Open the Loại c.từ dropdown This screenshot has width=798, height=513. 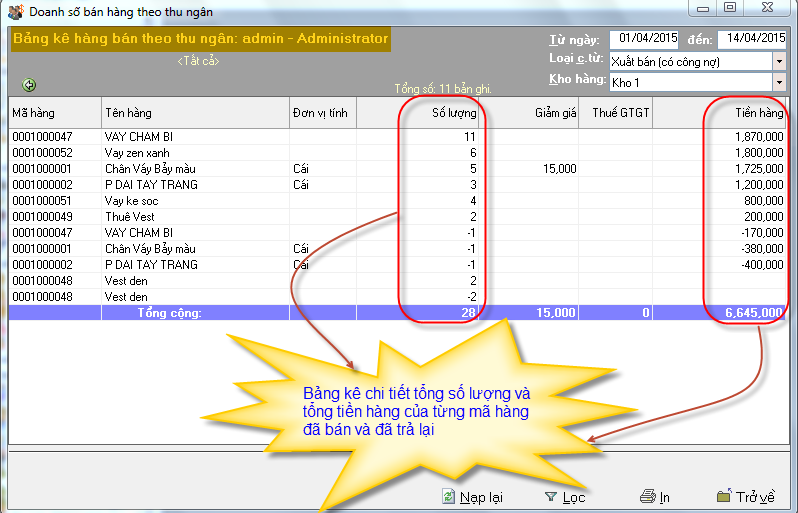point(779,61)
